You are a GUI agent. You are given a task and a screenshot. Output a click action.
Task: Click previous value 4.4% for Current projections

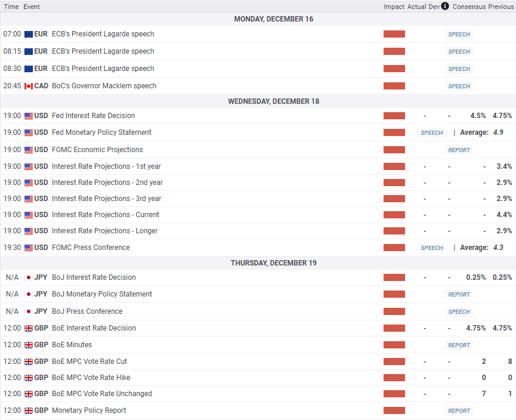[x=504, y=215]
